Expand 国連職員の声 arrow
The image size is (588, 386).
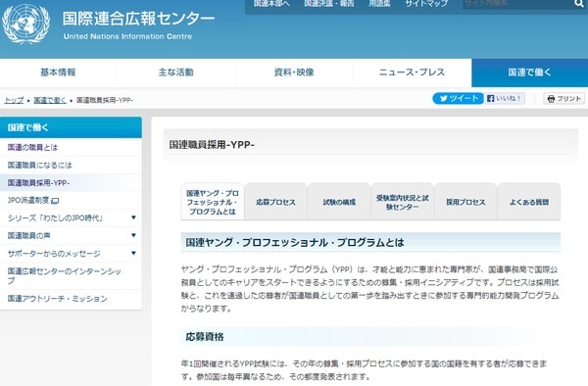click(x=133, y=235)
